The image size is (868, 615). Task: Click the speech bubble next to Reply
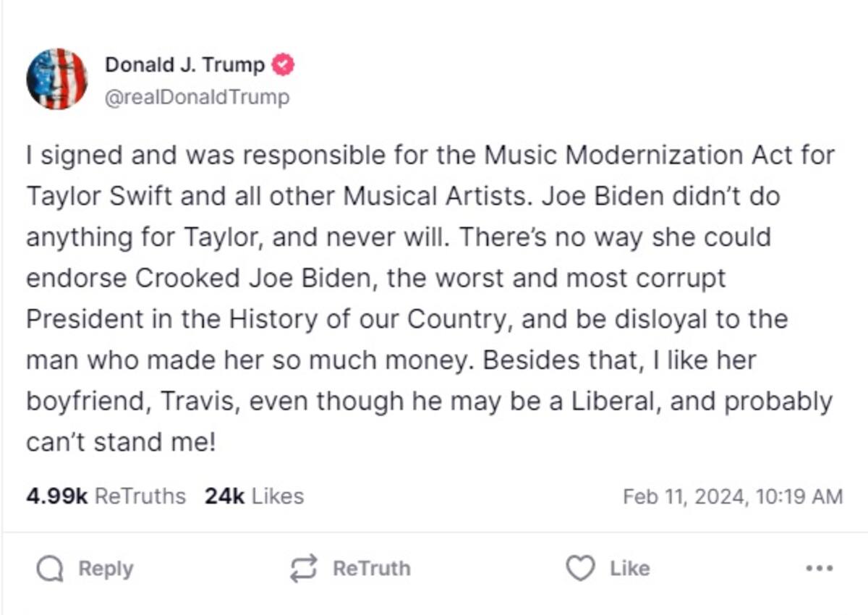click(x=49, y=568)
